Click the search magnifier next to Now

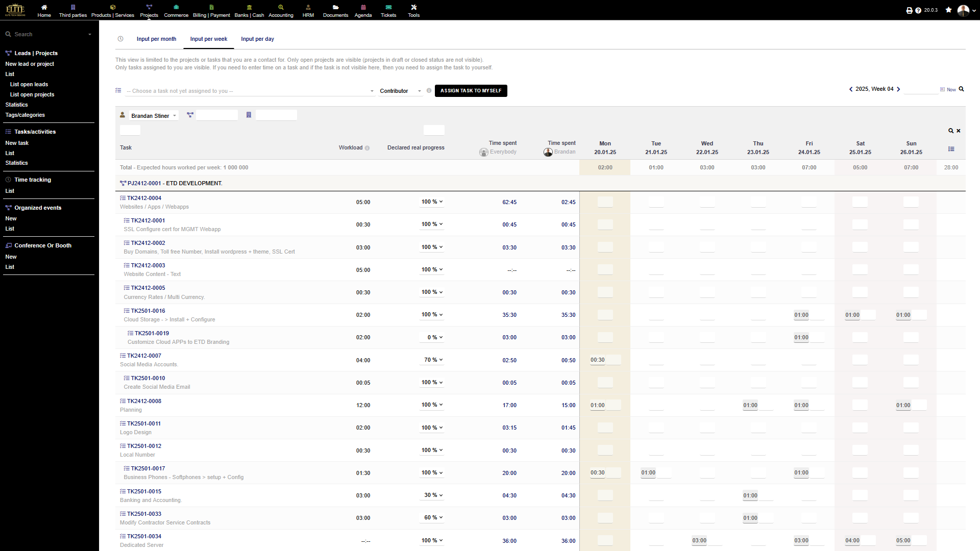(962, 89)
